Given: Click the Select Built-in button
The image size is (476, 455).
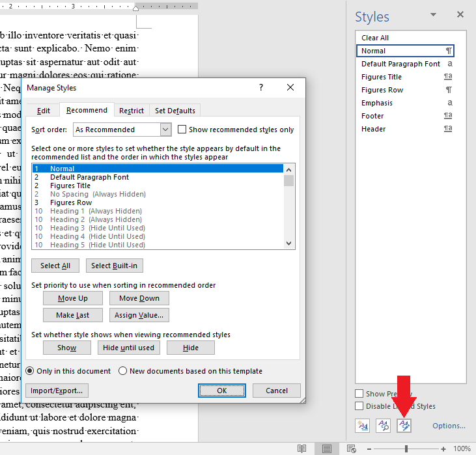Looking at the screenshot, I should tap(115, 266).
